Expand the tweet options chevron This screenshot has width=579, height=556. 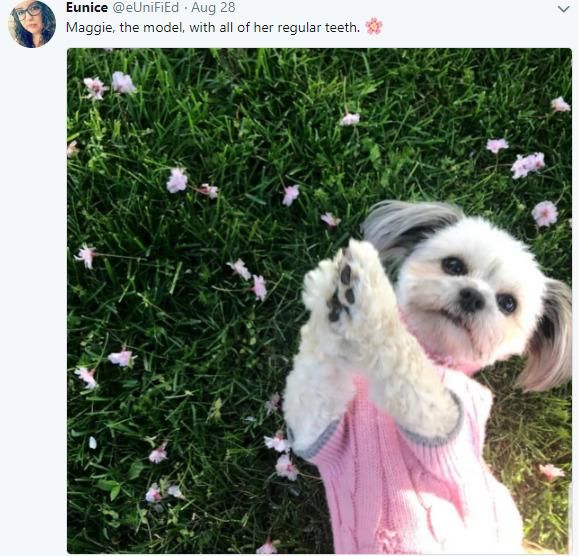[563, 9]
